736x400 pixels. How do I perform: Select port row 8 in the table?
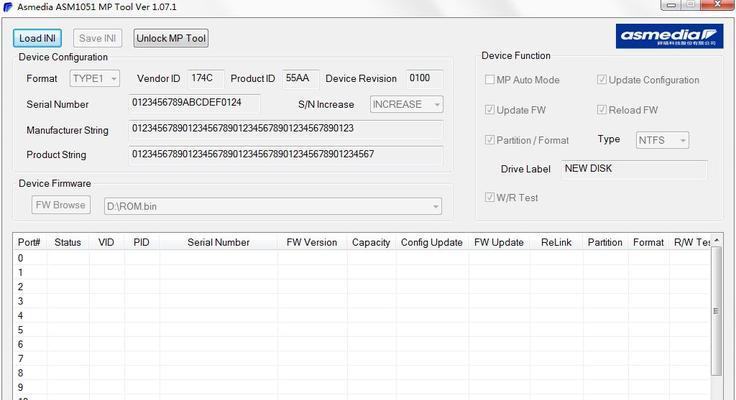(361, 373)
